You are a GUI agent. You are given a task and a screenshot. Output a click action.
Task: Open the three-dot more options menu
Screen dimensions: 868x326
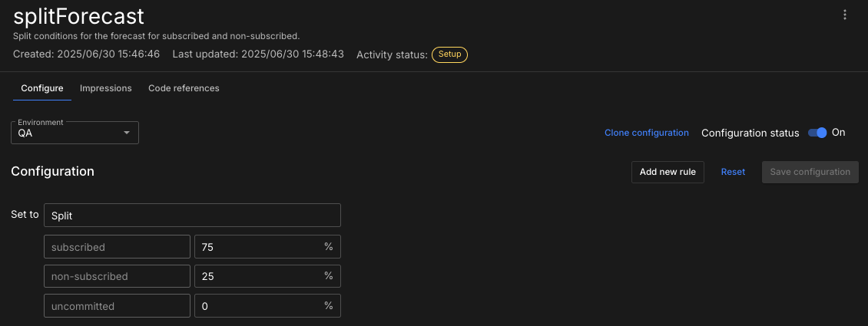click(x=845, y=15)
